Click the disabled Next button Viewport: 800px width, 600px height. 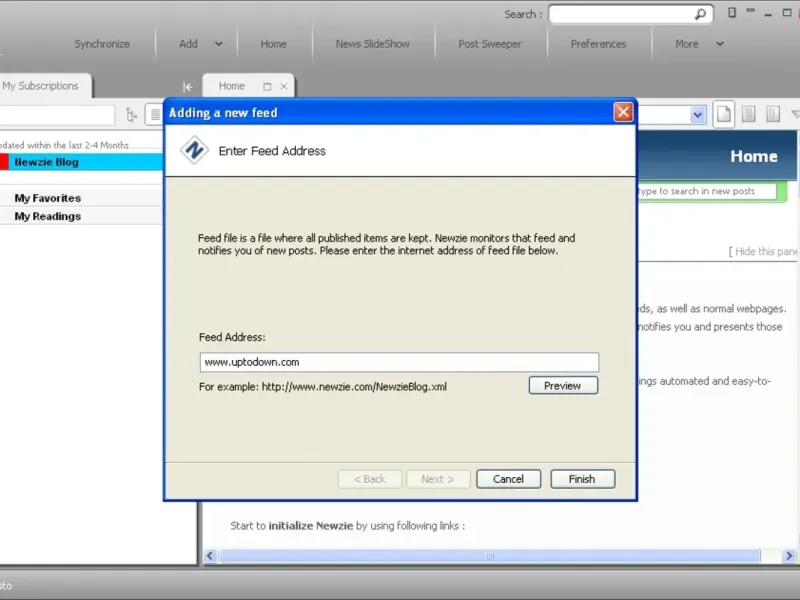point(438,479)
